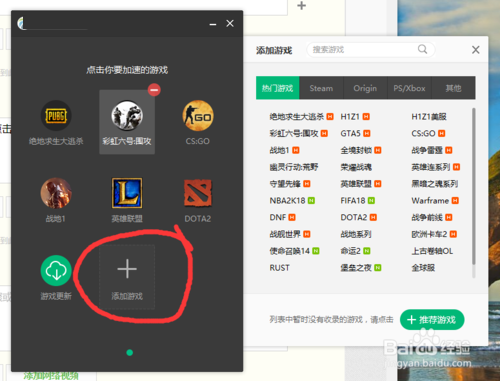500x381 pixels.
Task: Select the 战地1 game icon
Action: coord(56,193)
